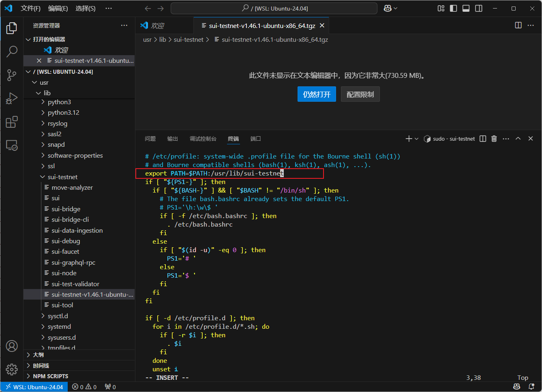The width and height of the screenshot is (542, 392).
Task: Open Explorer views and more actions menu
Action: point(124,25)
